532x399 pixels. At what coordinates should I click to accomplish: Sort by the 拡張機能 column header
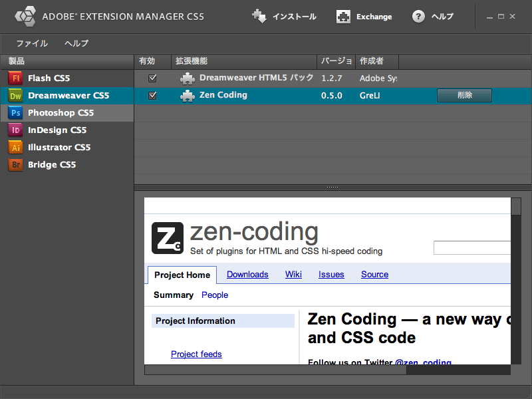pos(244,61)
